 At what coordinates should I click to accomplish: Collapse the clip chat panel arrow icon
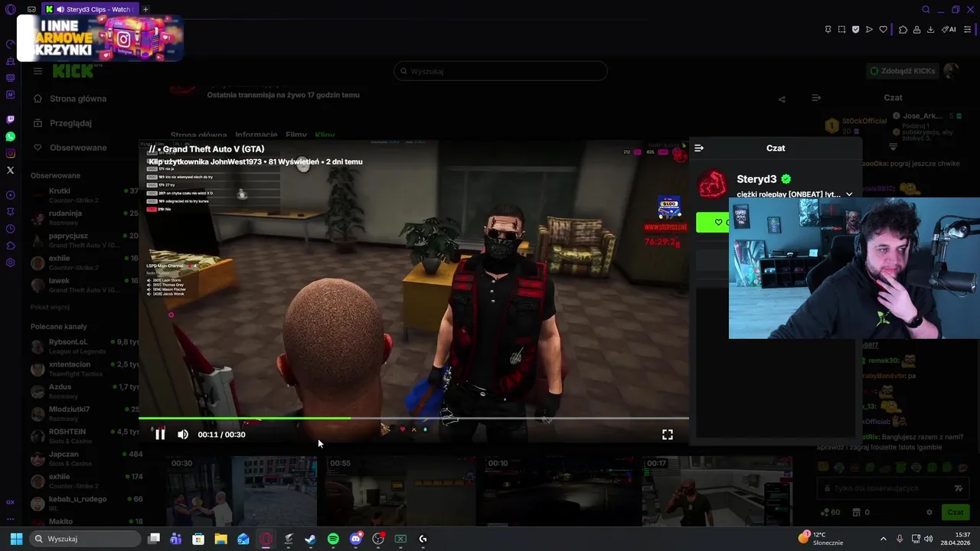[699, 148]
